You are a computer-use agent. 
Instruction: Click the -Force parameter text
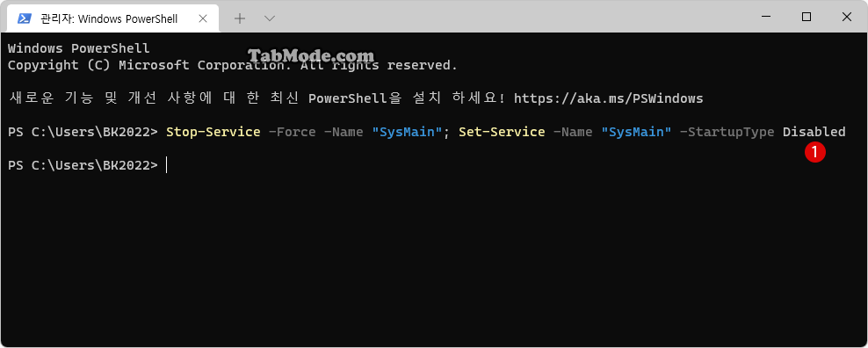click(293, 132)
